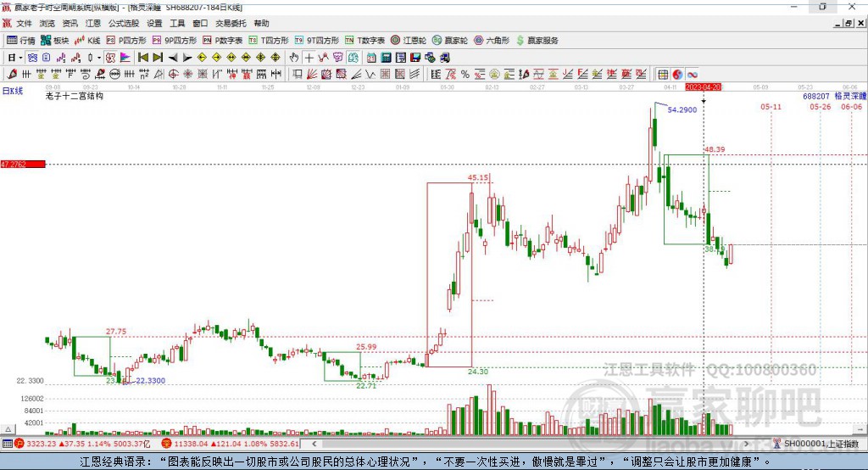Click the 688207 stock code label
The height and width of the screenshot is (470, 868).
click(x=816, y=96)
